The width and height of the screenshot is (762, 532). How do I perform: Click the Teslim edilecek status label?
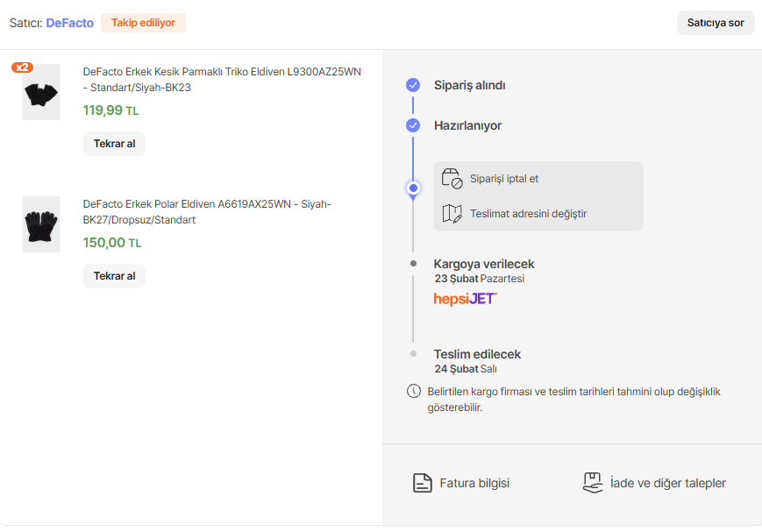point(477,354)
